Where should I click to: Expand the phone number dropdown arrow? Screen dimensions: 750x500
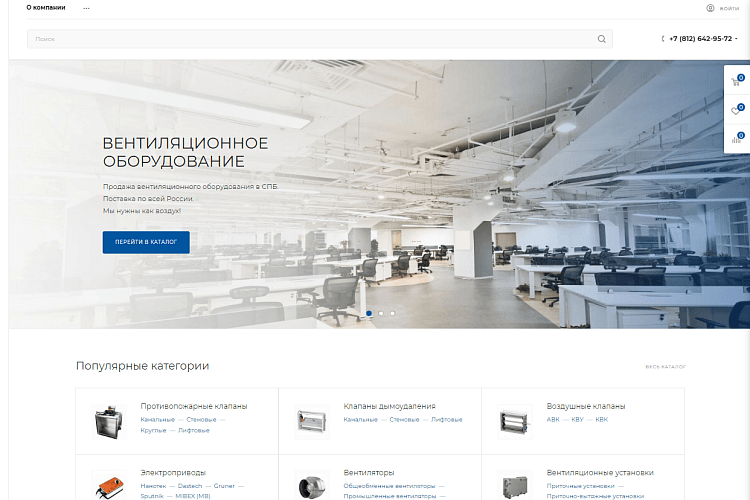click(x=736, y=39)
